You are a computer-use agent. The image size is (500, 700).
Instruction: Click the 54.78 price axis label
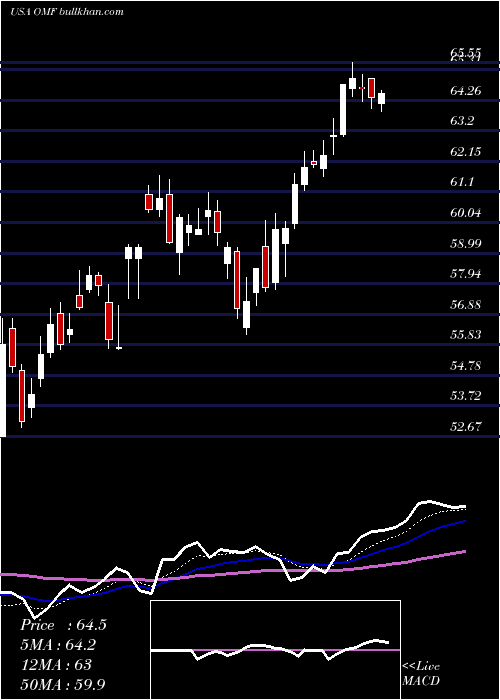click(x=466, y=366)
